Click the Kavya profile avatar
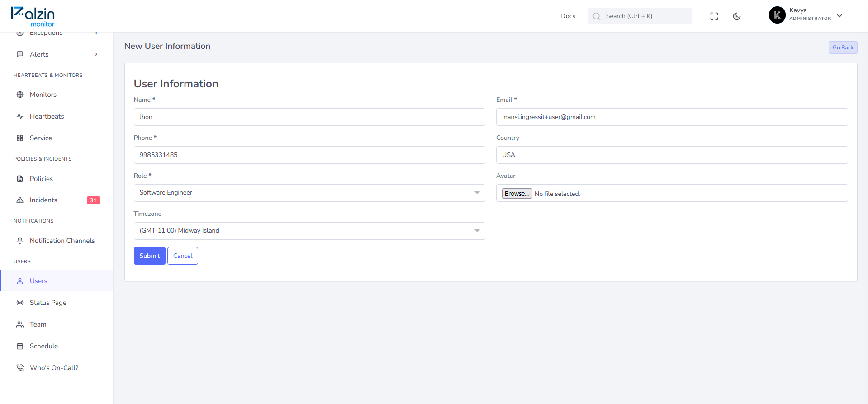This screenshot has width=868, height=404. point(777,15)
